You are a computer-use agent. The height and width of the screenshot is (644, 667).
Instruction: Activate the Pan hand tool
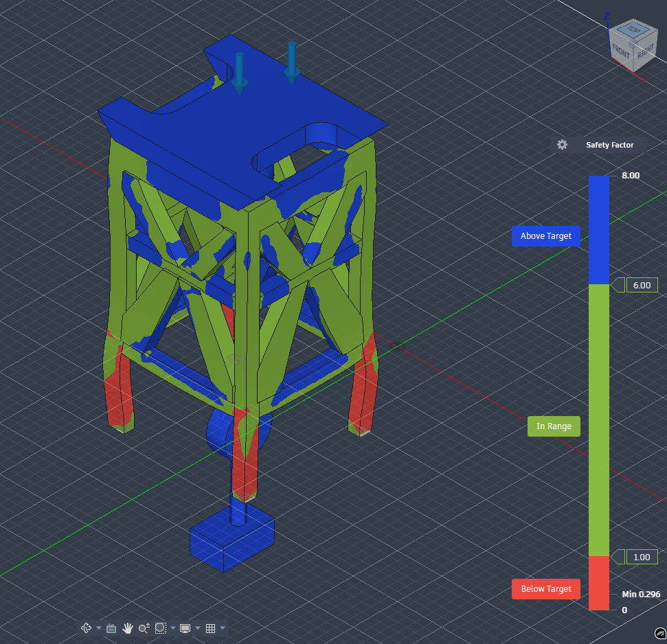[127, 628]
